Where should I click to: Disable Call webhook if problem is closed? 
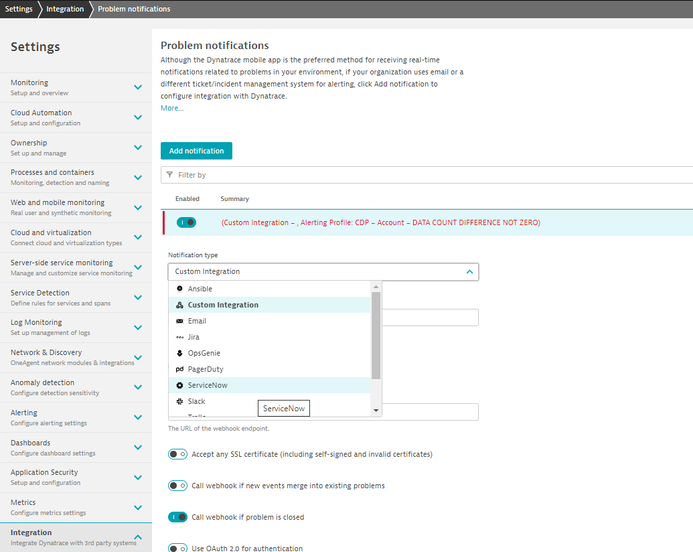pos(178,517)
